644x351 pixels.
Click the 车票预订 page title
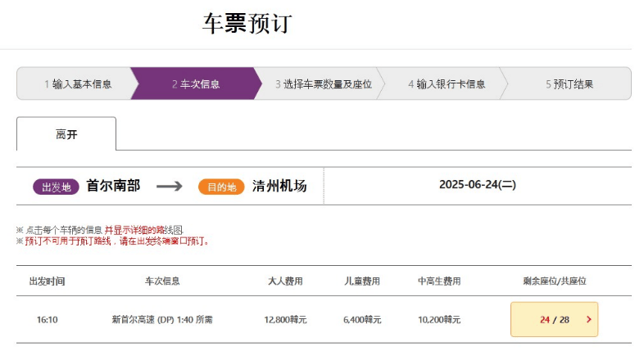coord(247,23)
